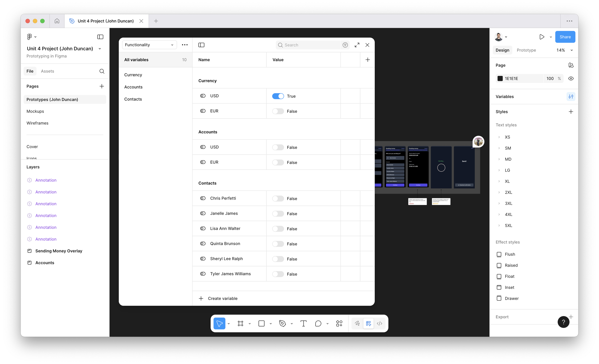Switch to Dev Mode code icon

[380, 324]
